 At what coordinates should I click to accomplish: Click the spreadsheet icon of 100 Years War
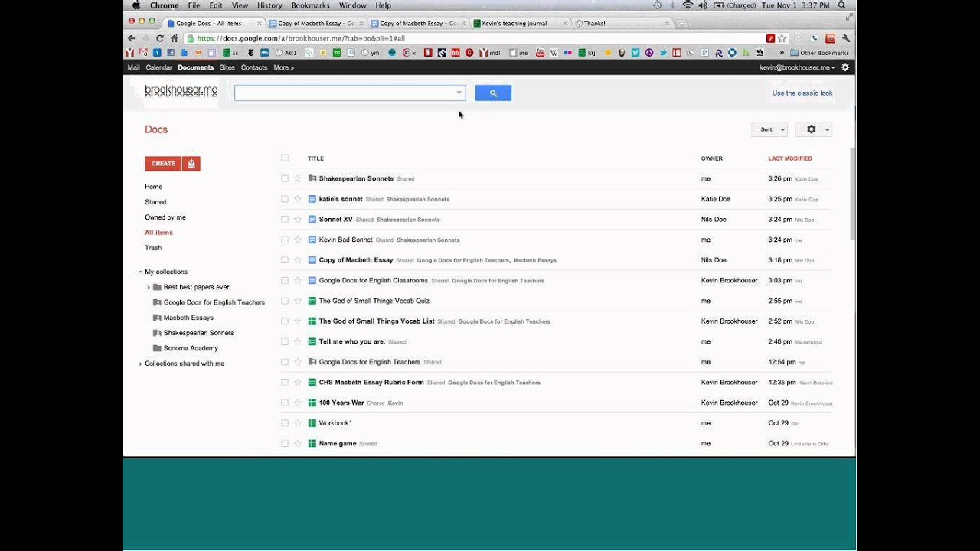tap(312, 403)
